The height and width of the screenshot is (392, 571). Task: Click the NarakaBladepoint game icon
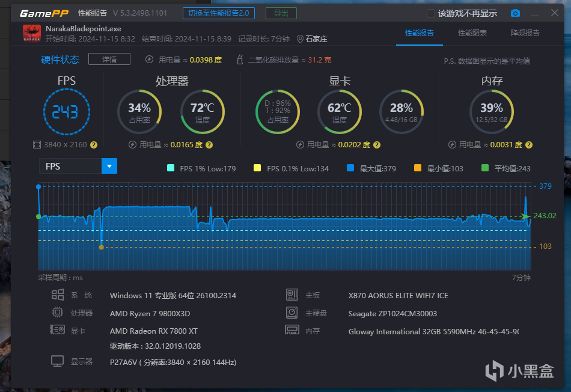(x=32, y=34)
